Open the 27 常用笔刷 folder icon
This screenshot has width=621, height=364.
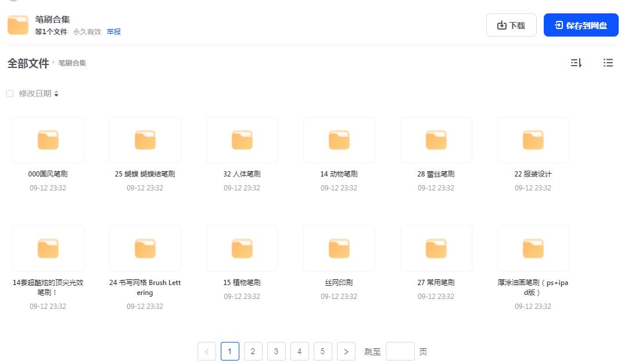pos(436,248)
